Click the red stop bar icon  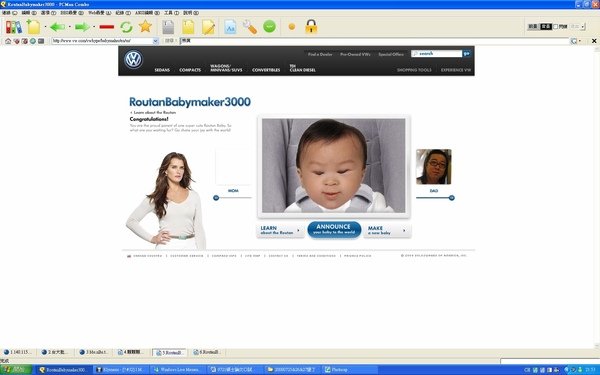point(107,27)
